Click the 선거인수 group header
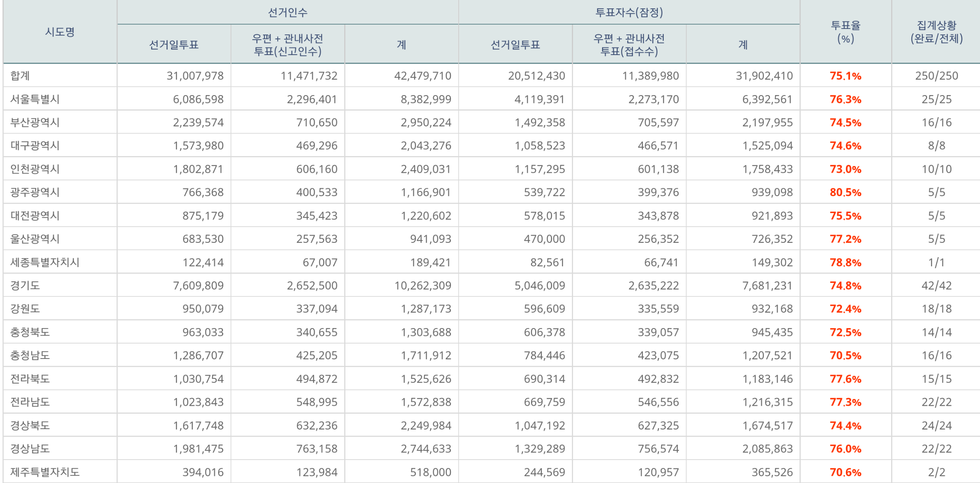 pos(288,12)
